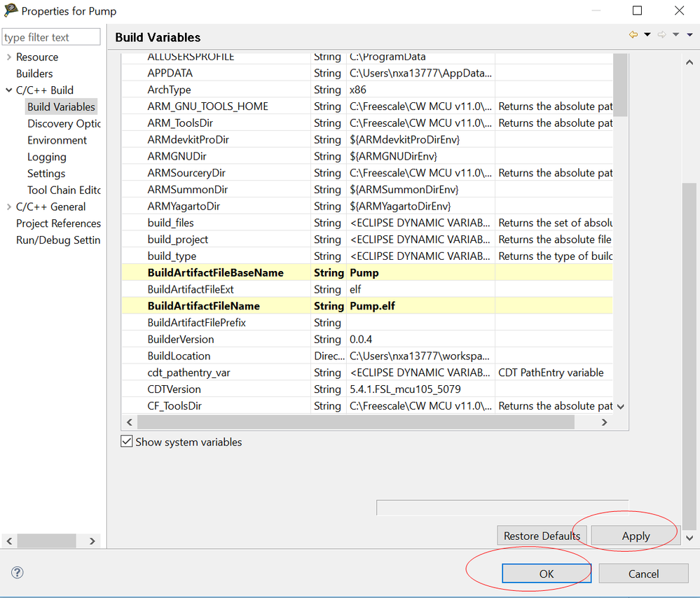Close the Properties for Pump dialog

(x=679, y=11)
